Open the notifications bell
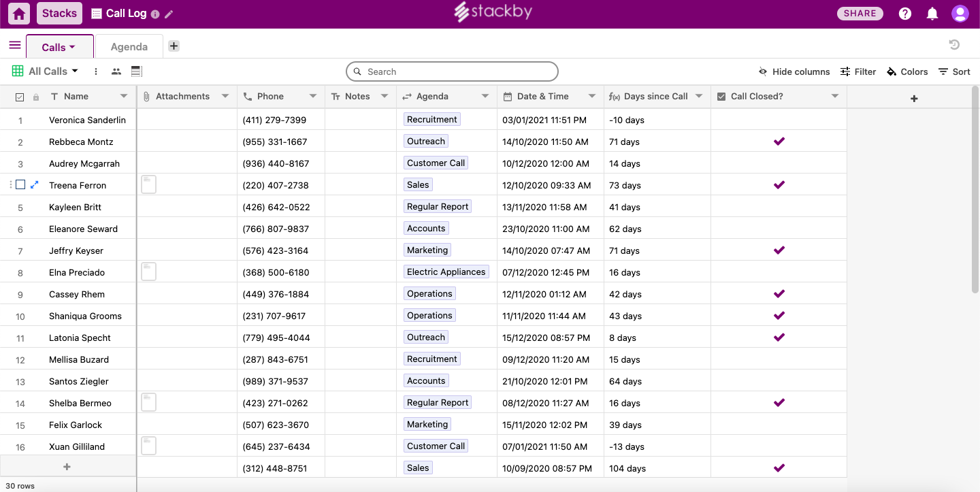The image size is (980, 492). point(932,14)
